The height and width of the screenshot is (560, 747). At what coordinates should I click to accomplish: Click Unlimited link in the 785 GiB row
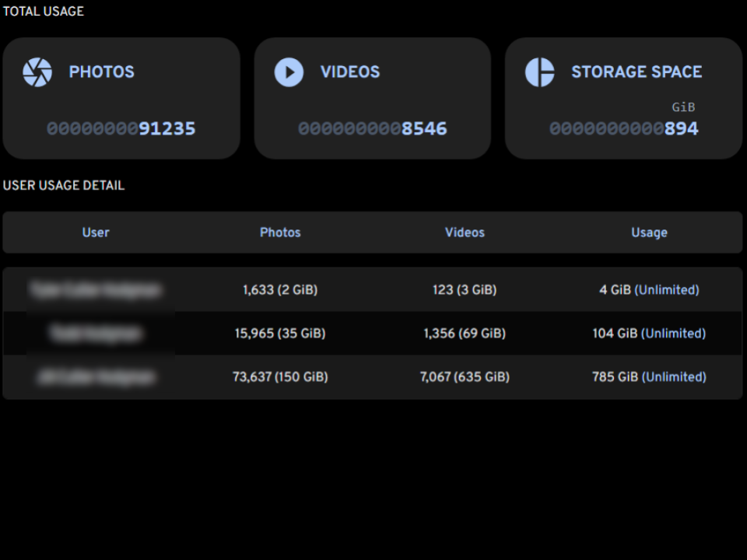tap(674, 377)
